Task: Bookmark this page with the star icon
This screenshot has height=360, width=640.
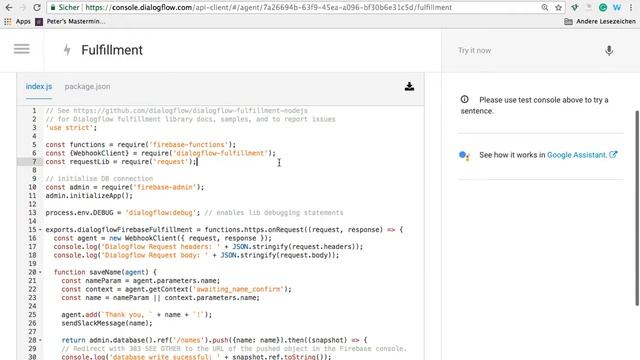Action: 558,7
